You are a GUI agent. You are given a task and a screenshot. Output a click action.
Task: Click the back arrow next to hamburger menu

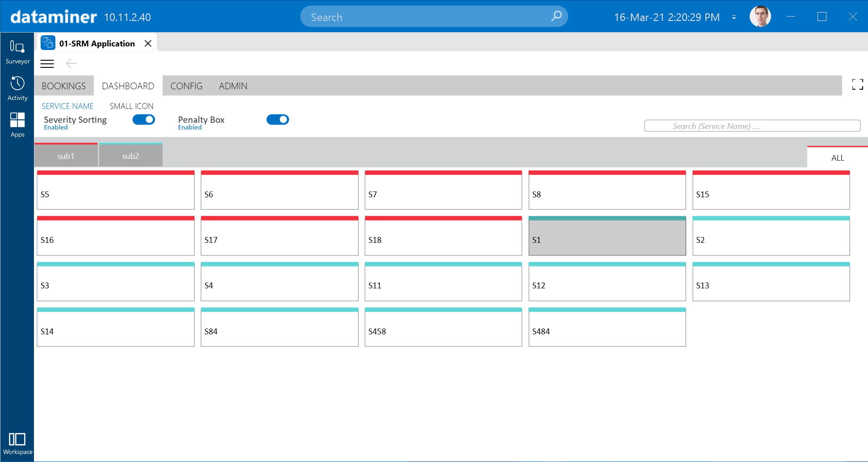click(x=71, y=64)
